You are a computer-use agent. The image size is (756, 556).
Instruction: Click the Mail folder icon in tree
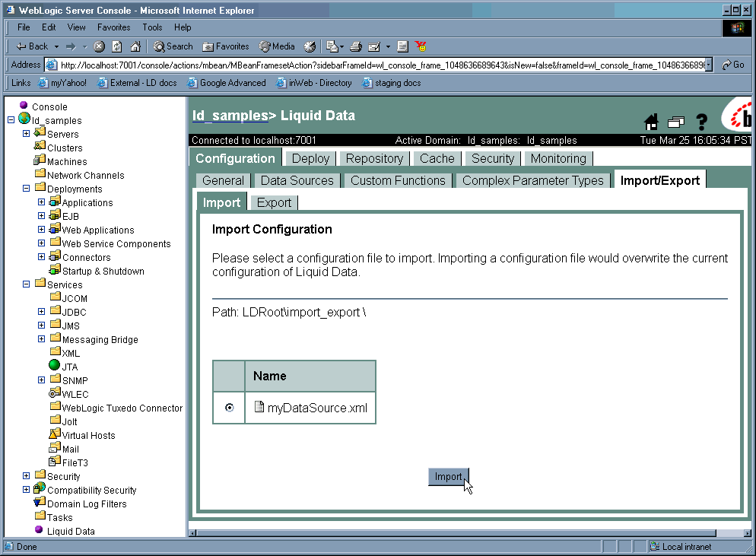point(55,447)
